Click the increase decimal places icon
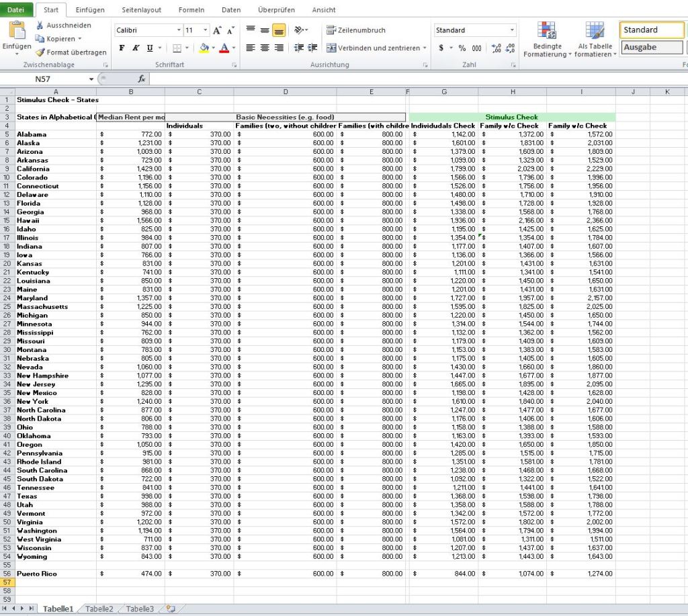This screenshot has height=616, width=688. tap(497, 48)
